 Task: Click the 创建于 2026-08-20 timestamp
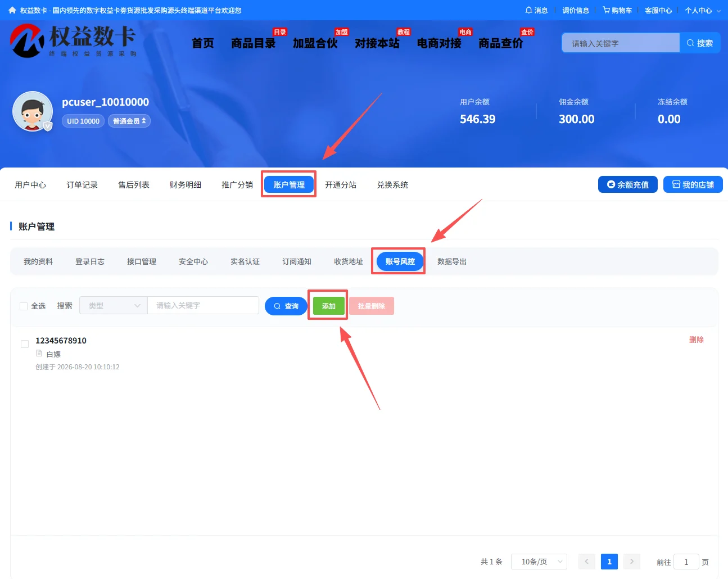(x=78, y=367)
